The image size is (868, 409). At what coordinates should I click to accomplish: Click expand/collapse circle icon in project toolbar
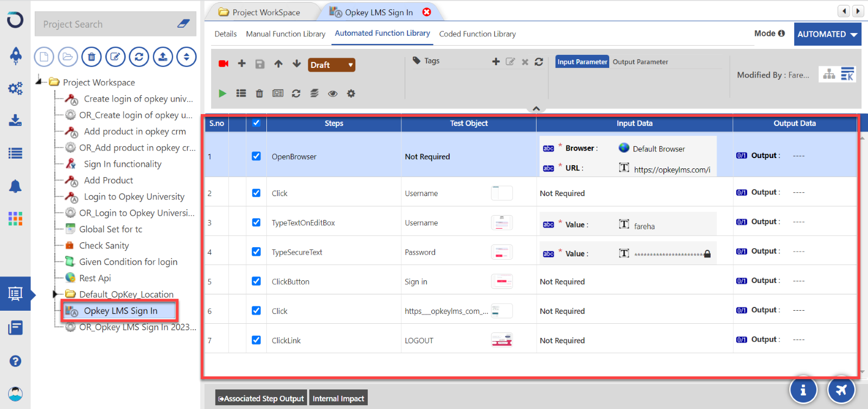coord(187,56)
